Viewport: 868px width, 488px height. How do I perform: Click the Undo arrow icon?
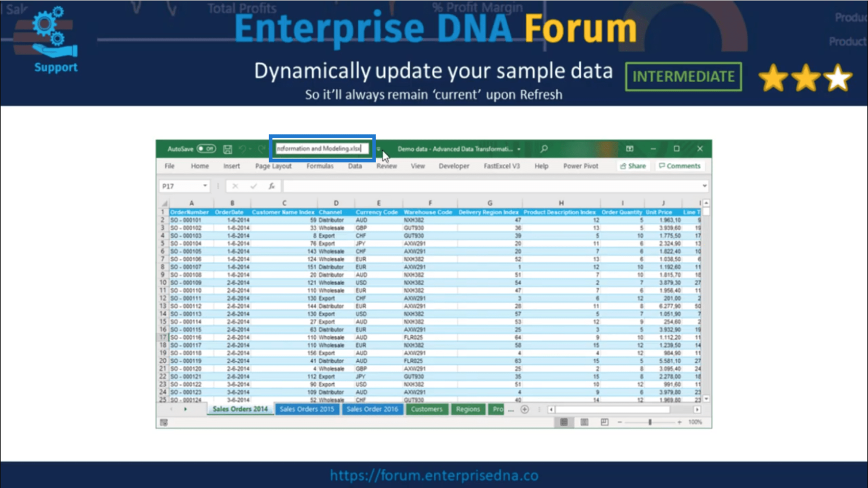pyautogui.click(x=242, y=149)
